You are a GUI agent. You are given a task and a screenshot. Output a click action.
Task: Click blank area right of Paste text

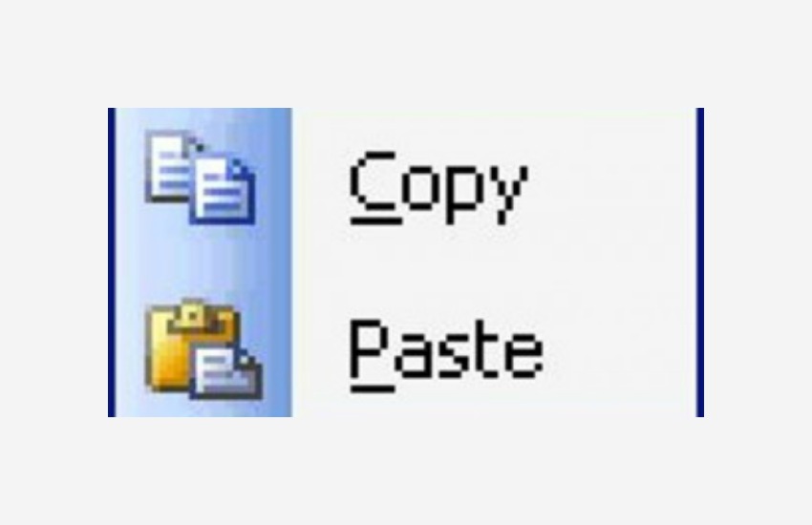619,351
